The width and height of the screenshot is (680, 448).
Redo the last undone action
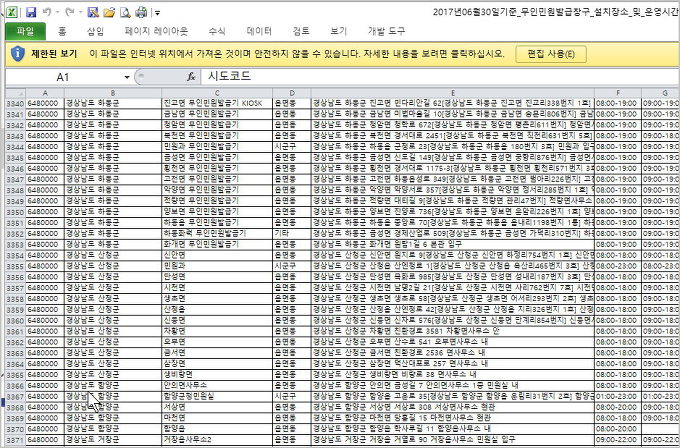click(x=69, y=12)
